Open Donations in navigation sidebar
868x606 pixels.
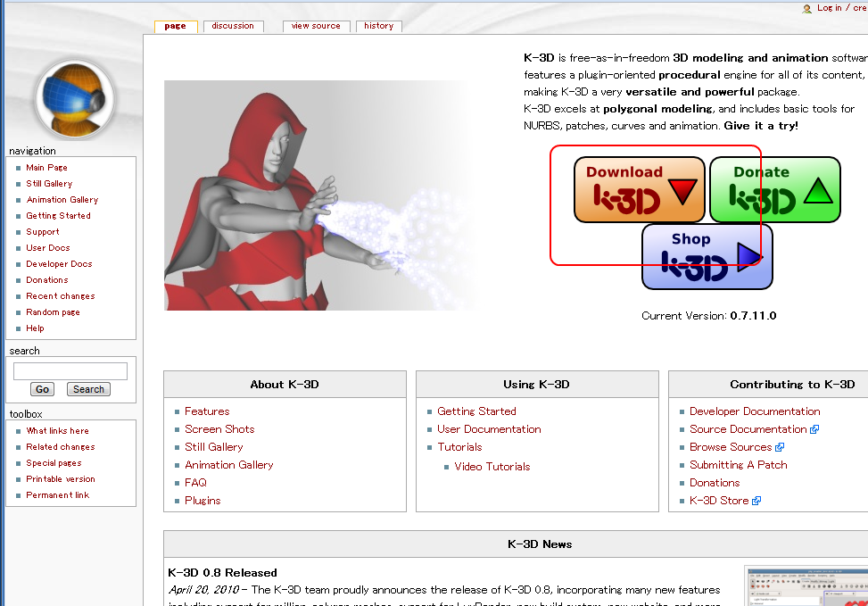pyautogui.click(x=47, y=279)
